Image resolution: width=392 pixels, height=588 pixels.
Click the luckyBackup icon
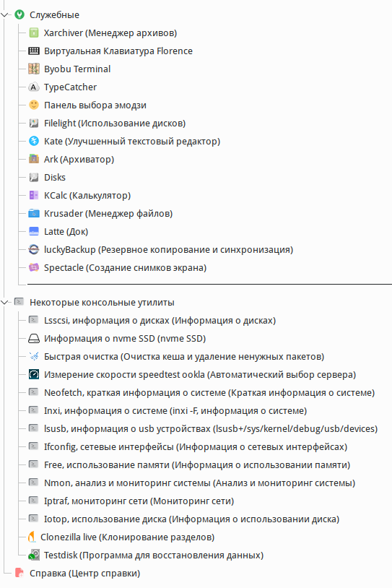pyautogui.click(x=34, y=249)
